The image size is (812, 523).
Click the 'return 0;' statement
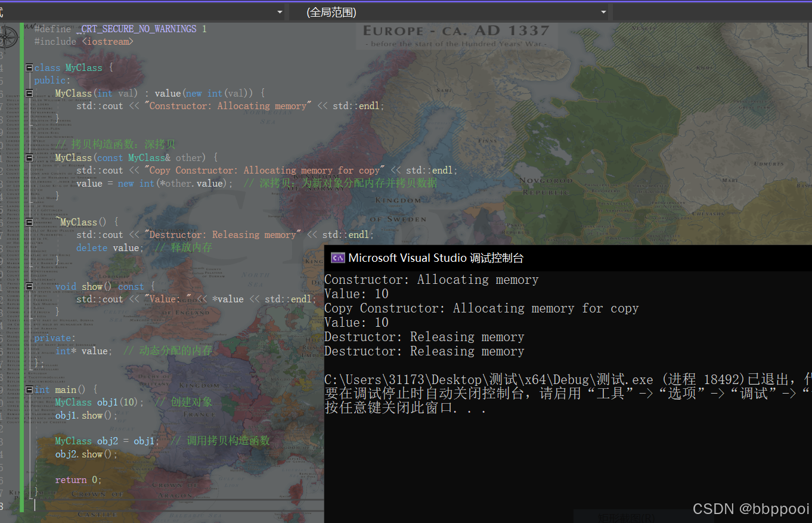click(79, 480)
